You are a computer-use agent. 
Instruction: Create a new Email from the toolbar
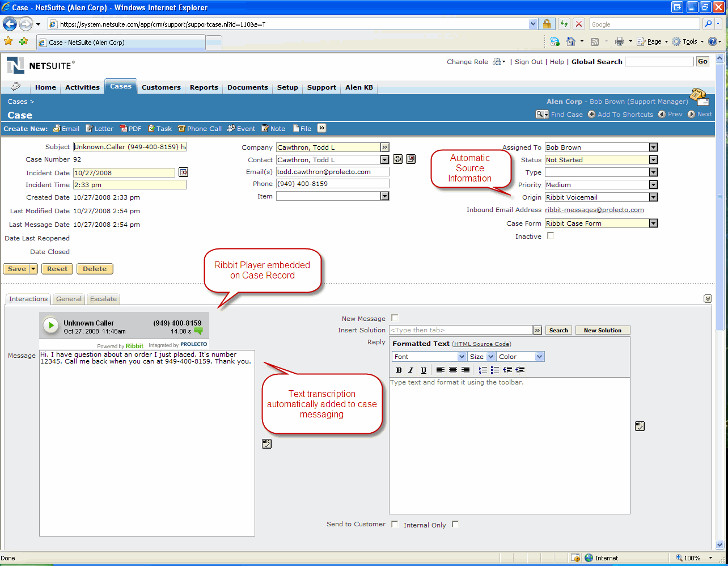(66, 128)
